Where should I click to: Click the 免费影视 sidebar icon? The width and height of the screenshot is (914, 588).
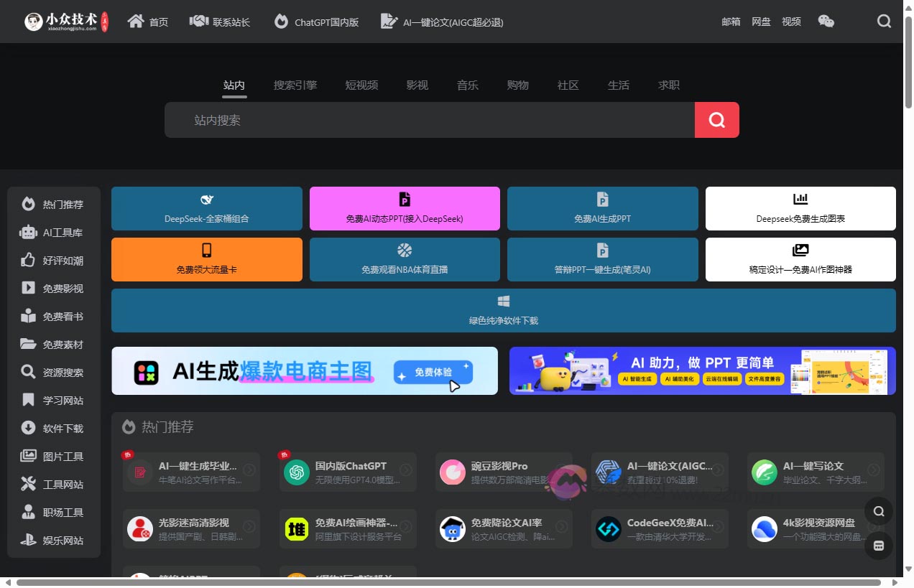click(27, 288)
